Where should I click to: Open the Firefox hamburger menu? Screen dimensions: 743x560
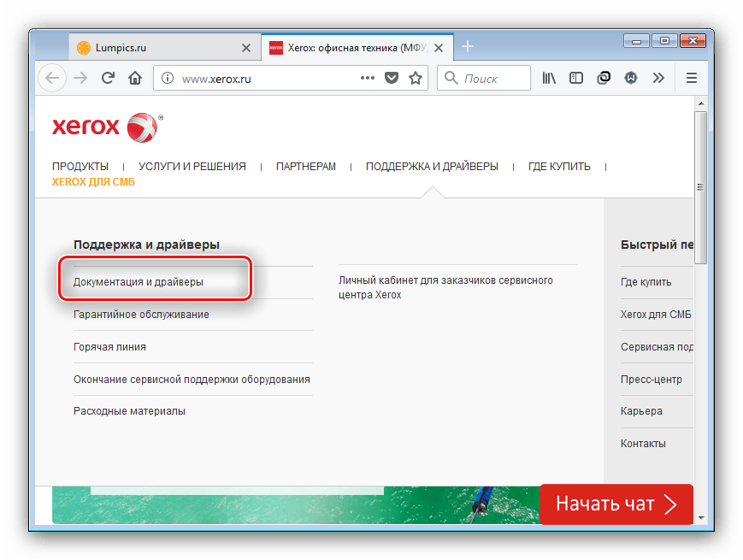[691, 78]
